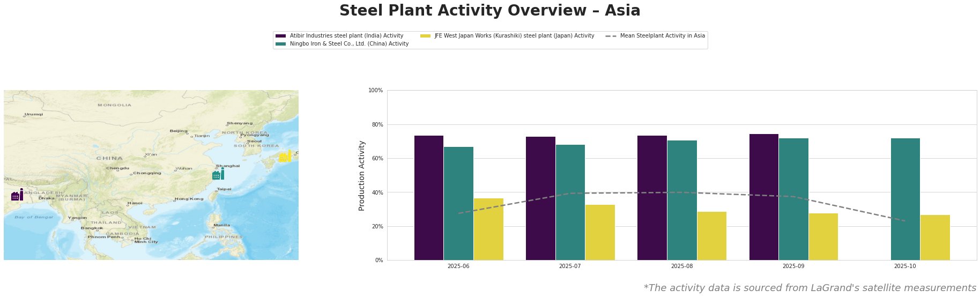This screenshot has width=980, height=297.
Task: Click the Steel Plant Activity Overview title
Action: pyautogui.click(x=489, y=11)
